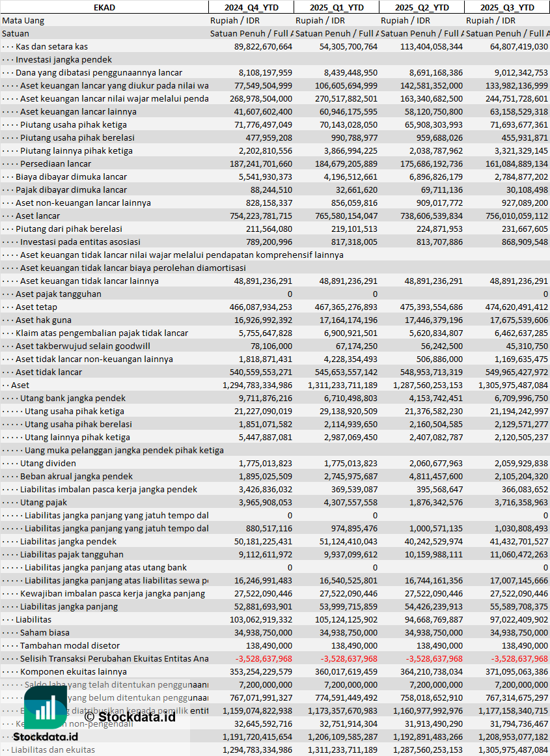Click Tambahan modal disetor label
Viewport: 550px width, 756px height.
coord(70,645)
